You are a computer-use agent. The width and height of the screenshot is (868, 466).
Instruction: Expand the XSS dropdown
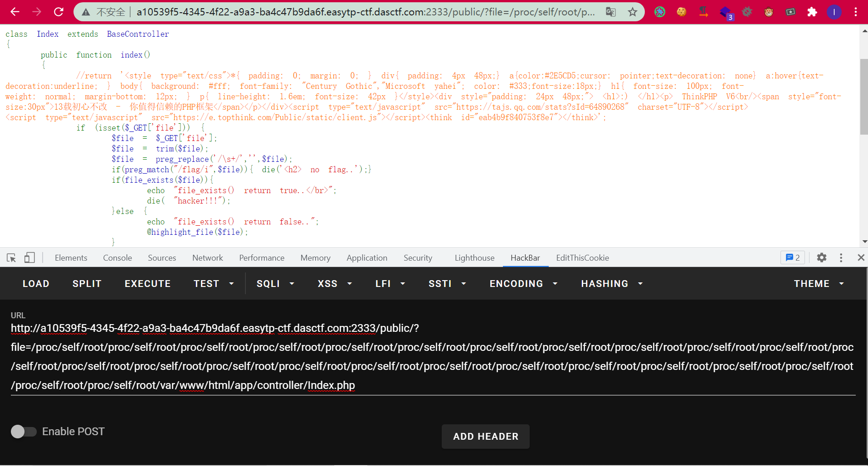point(335,284)
